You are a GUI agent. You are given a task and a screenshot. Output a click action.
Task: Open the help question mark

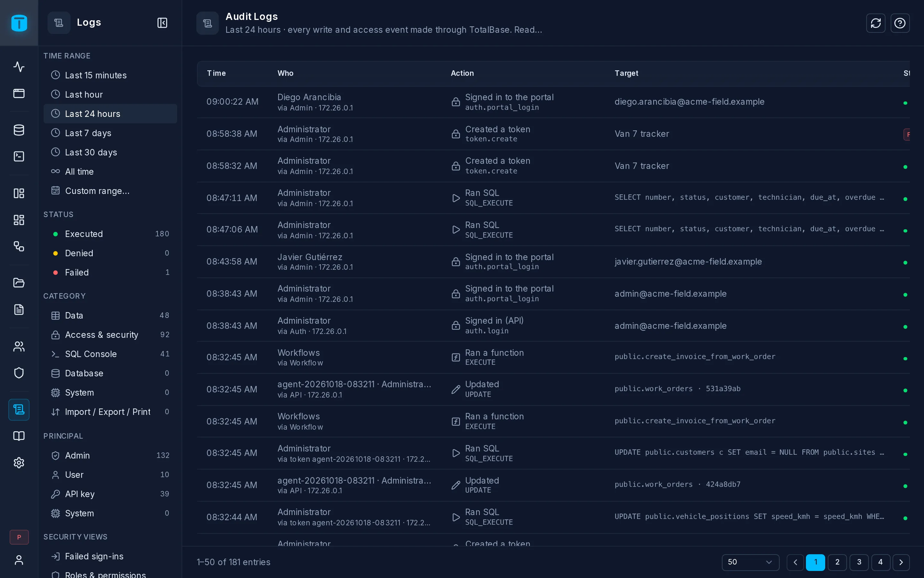click(900, 23)
